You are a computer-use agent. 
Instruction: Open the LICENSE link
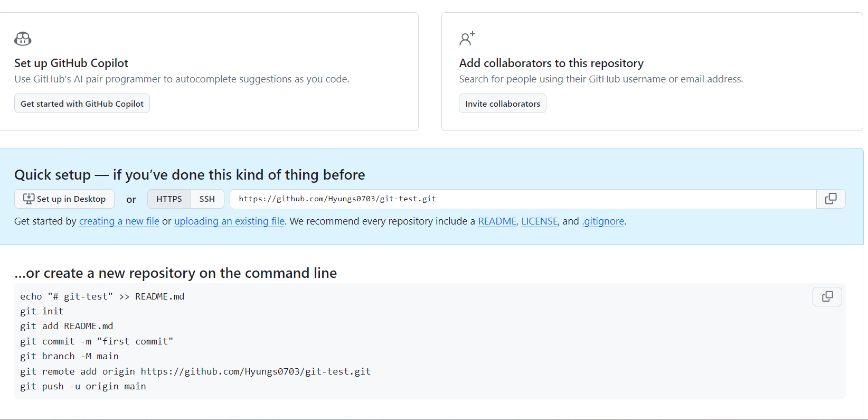[540, 221]
